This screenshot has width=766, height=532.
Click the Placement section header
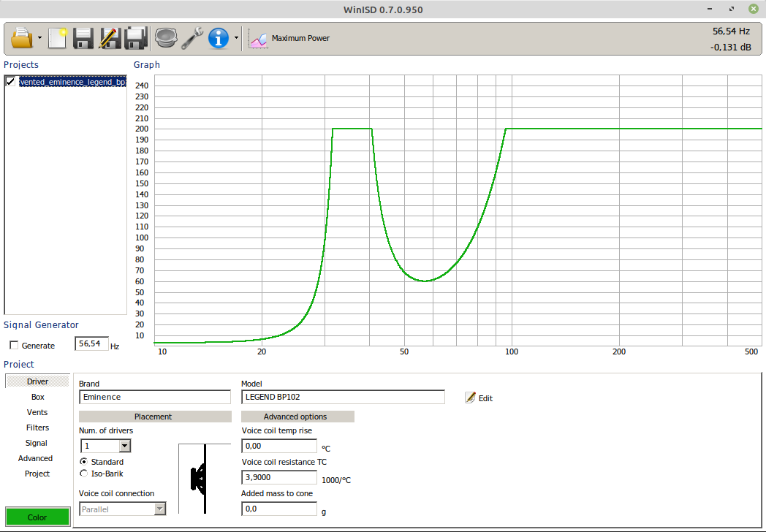click(156, 417)
